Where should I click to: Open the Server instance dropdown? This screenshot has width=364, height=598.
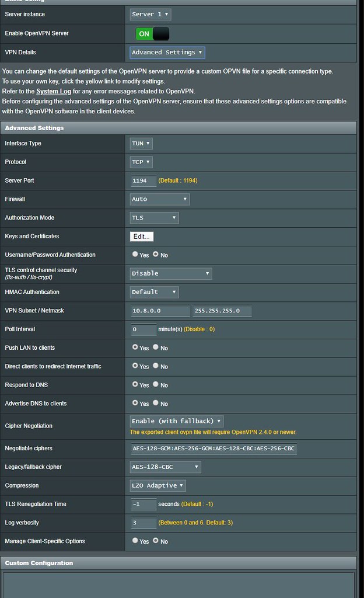[x=150, y=14]
